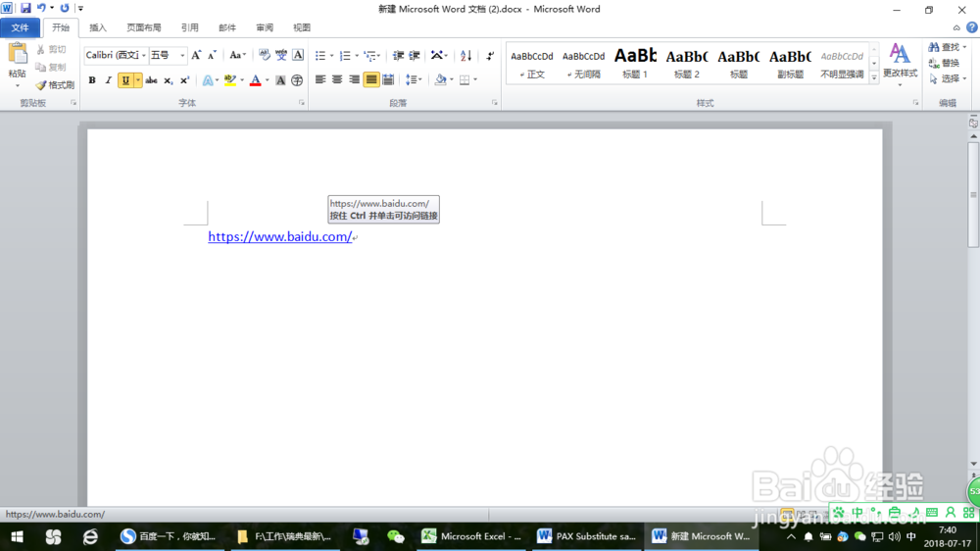Click the Superscript x² icon

click(x=184, y=80)
